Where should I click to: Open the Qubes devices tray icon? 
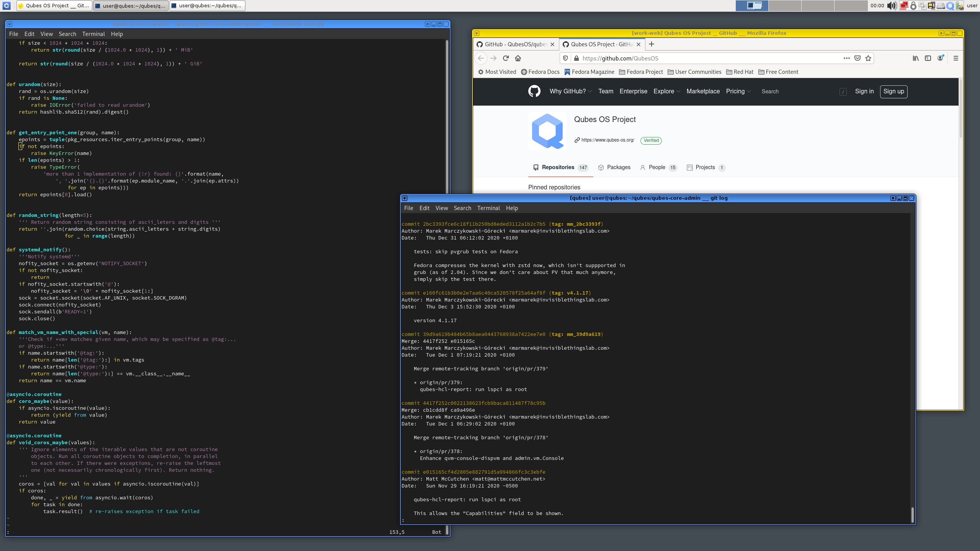coord(932,6)
